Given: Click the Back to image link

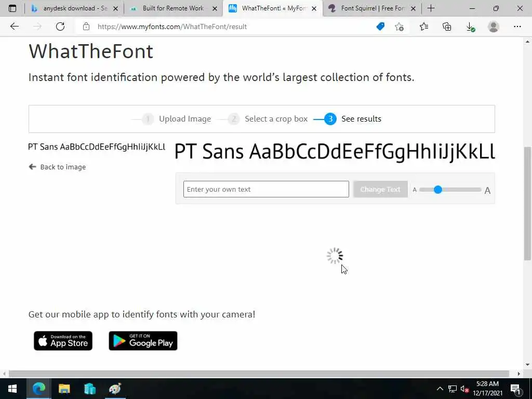Looking at the screenshot, I should click(x=57, y=167).
